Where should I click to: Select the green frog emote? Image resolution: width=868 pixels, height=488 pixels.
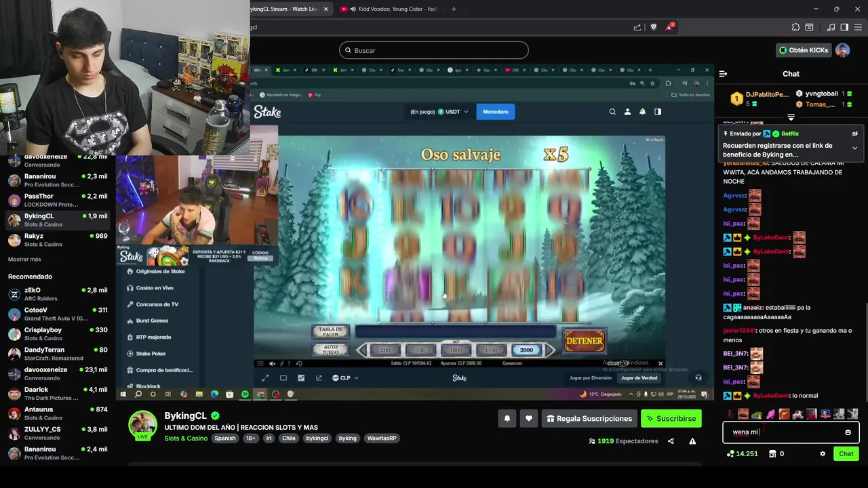(x=757, y=414)
